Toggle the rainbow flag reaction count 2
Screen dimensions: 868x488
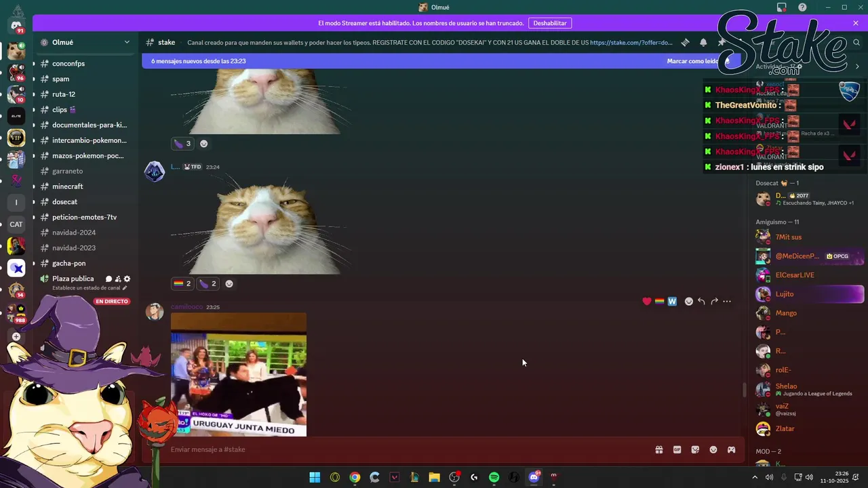182,284
